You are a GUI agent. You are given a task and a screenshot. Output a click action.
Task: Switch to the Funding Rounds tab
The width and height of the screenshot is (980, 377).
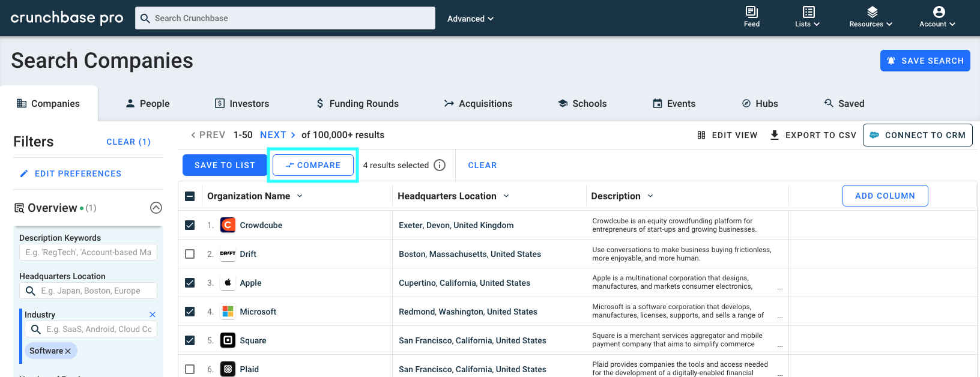(357, 103)
